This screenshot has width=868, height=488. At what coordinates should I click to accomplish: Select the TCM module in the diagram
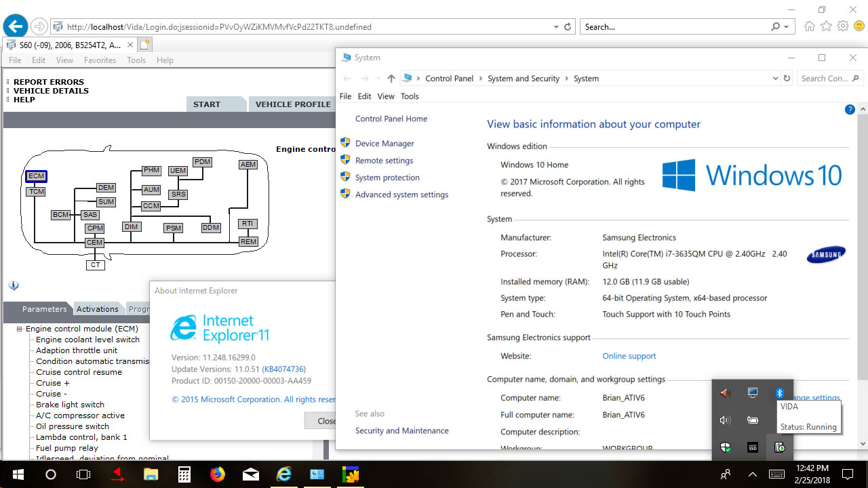point(36,192)
